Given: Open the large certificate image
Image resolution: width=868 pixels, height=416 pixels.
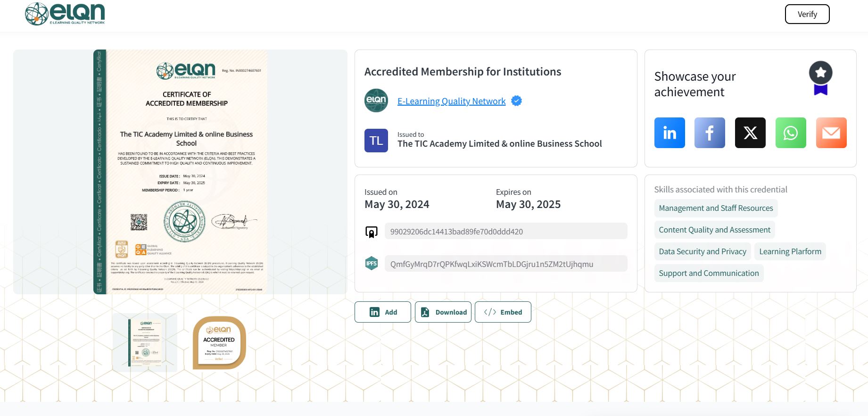Looking at the screenshot, I should [x=180, y=172].
